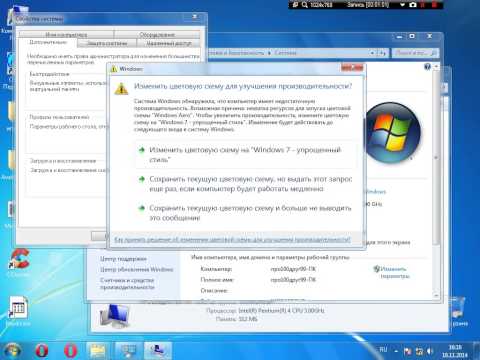The image size is (480, 360).
Task: Click the magnifier icon in top viewer bar
Action: coord(305,5)
